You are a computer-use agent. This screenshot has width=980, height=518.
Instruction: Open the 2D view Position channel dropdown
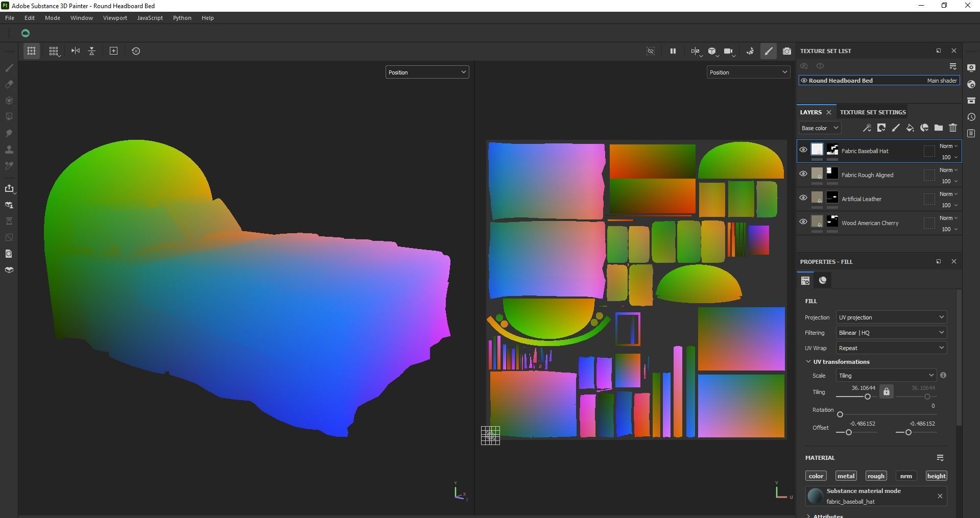748,72
